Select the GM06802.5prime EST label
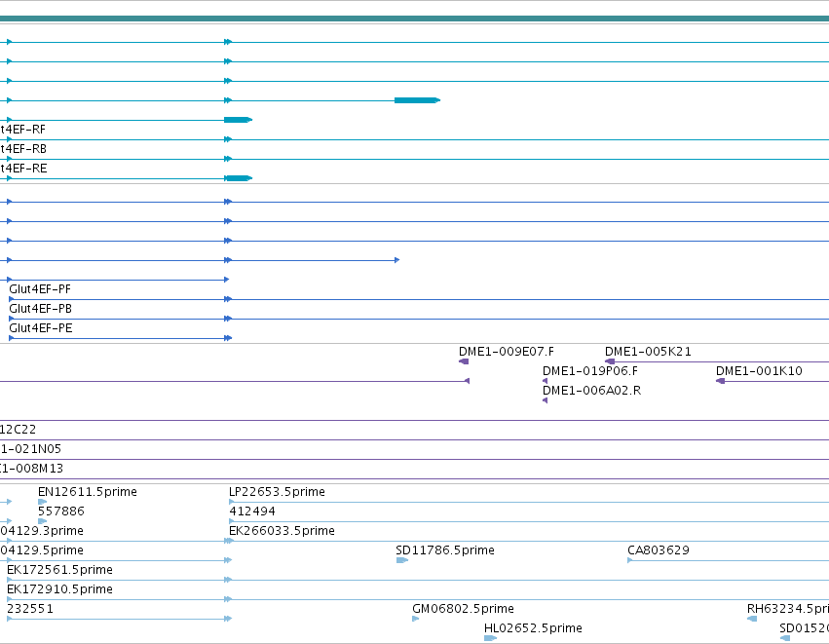 point(463,609)
